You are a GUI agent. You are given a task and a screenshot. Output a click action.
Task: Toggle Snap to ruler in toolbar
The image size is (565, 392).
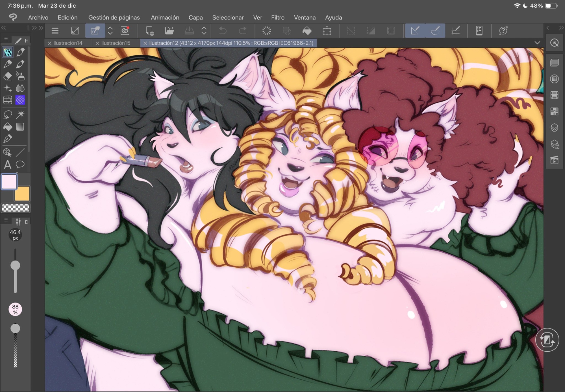415,31
